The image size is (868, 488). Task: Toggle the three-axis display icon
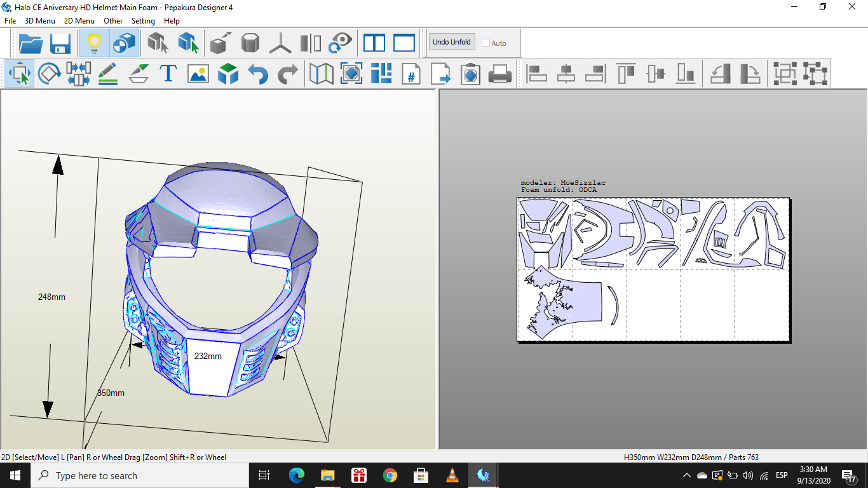[280, 43]
